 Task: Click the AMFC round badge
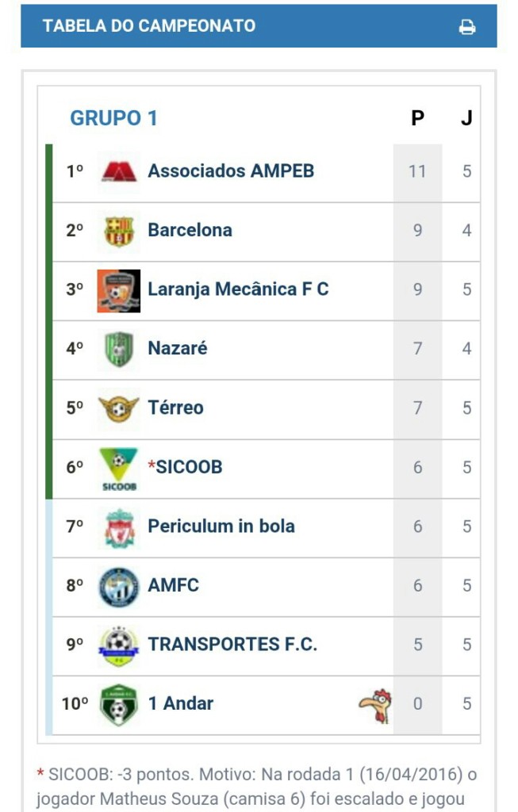tap(119, 587)
